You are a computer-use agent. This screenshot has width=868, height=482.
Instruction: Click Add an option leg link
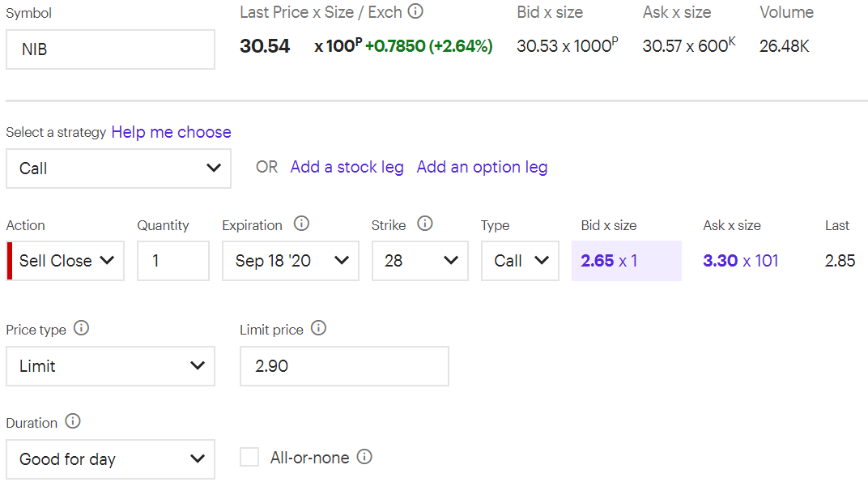pos(482,167)
